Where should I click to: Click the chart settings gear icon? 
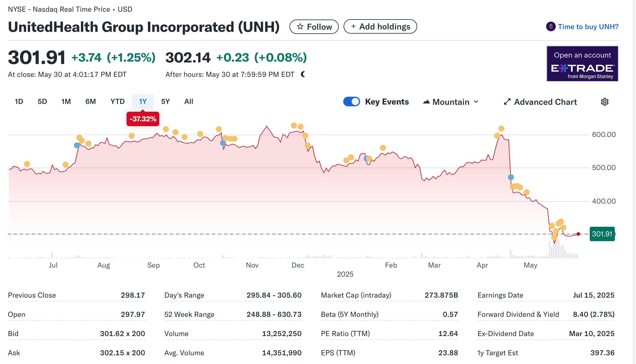604,102
